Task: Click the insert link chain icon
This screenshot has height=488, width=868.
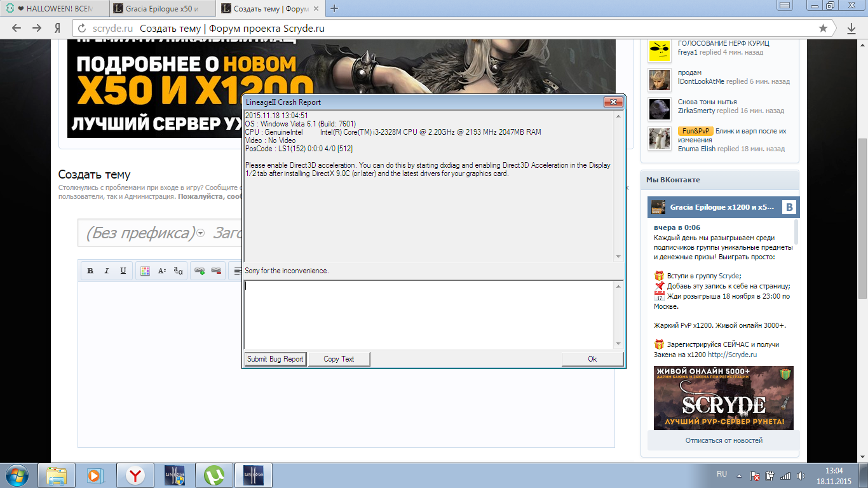Action: pyautogui.click(x=200, y=271)
